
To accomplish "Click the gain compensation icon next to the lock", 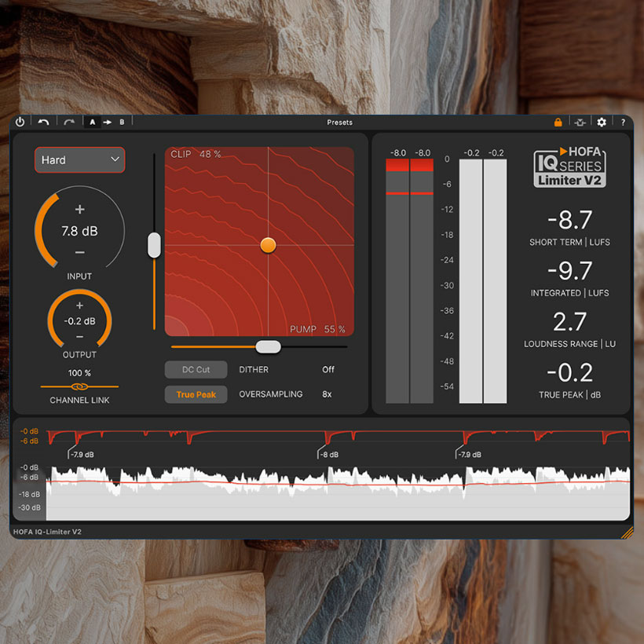I will coord(580,122).
